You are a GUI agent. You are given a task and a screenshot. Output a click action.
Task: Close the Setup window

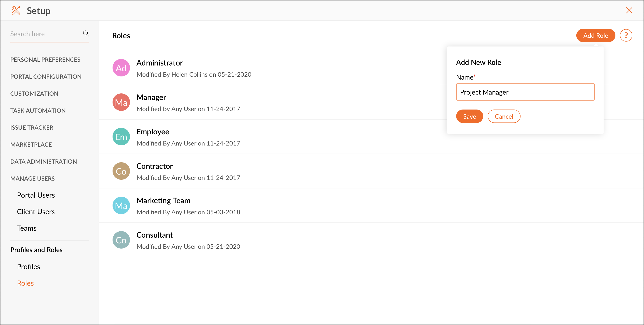tap(629, 10)
